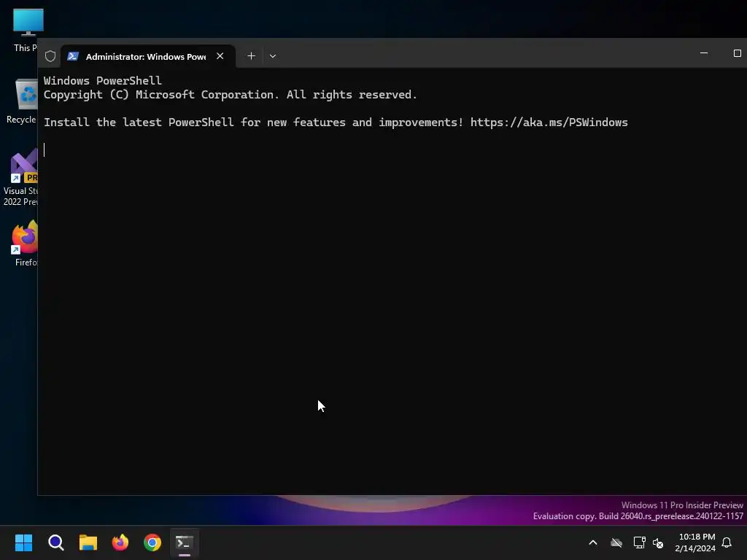The height and width of the screenshot is (560, 747).
Task: Expand the new tab profile dropdown chevron
Action: coord(273,56)
